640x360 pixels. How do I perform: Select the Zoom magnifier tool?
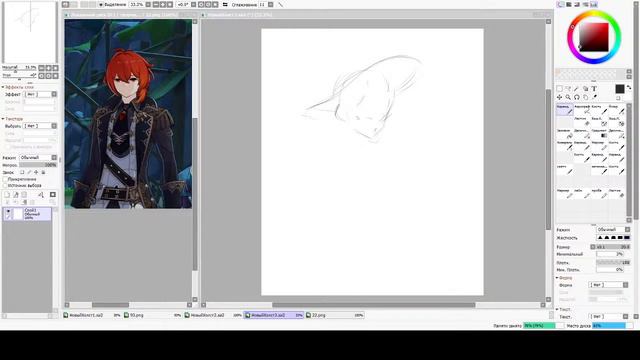[568, 97]
